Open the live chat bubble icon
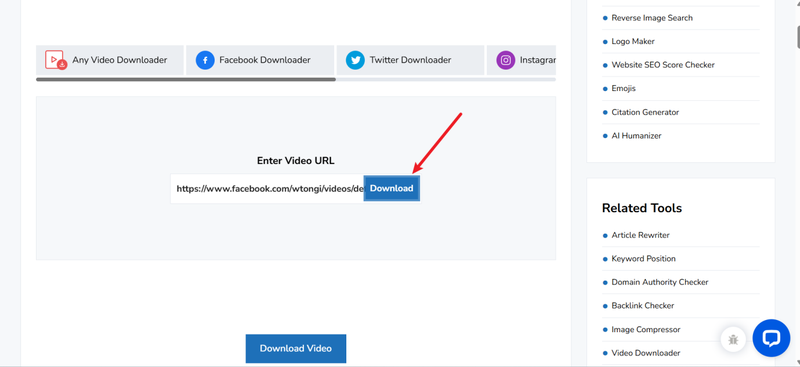Screen dimensions: 800x367 771,338
